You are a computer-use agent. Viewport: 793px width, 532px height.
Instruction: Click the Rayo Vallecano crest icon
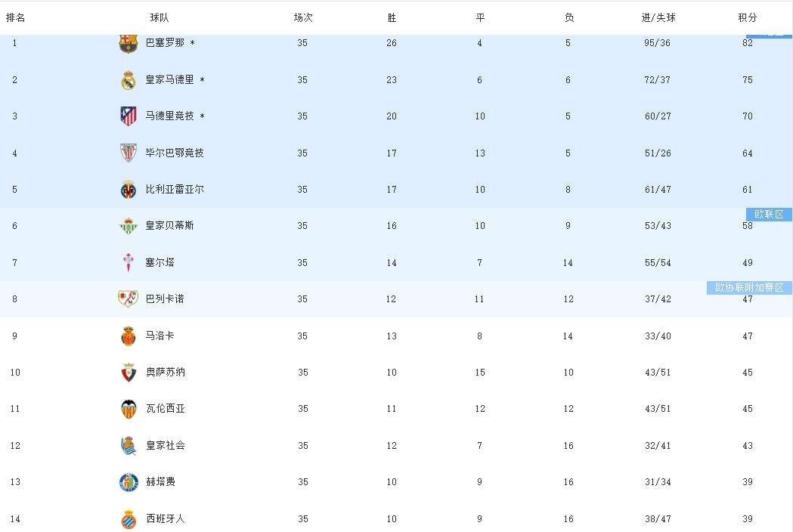click(x=129, y=299)
